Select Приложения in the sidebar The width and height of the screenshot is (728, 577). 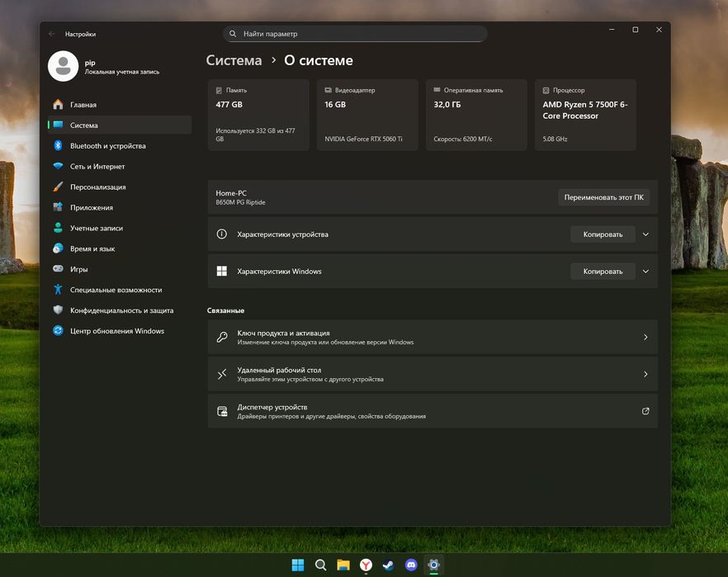(x=92, y=208)
